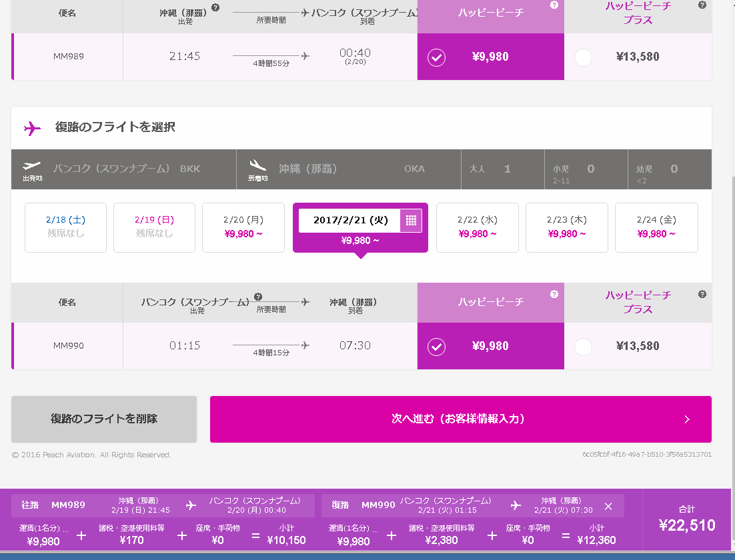
Task: Open help icon on return ハッピーピーチプラス header
Action: pos(702,294)
